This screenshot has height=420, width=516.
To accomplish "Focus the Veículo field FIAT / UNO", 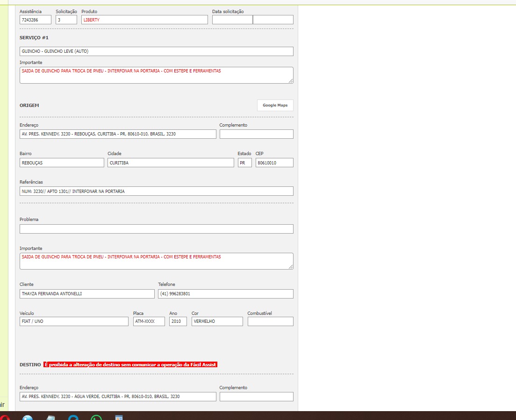I will 74,321.
